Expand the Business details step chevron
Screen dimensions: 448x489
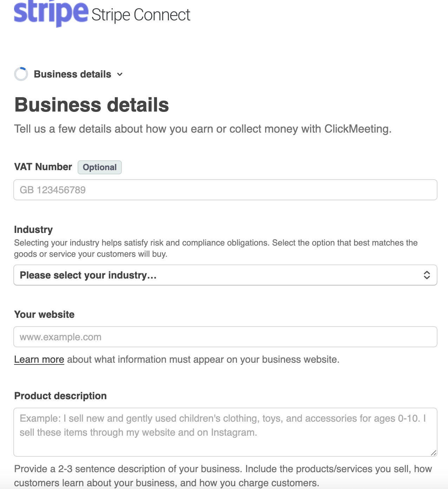[x=120, y=74]
